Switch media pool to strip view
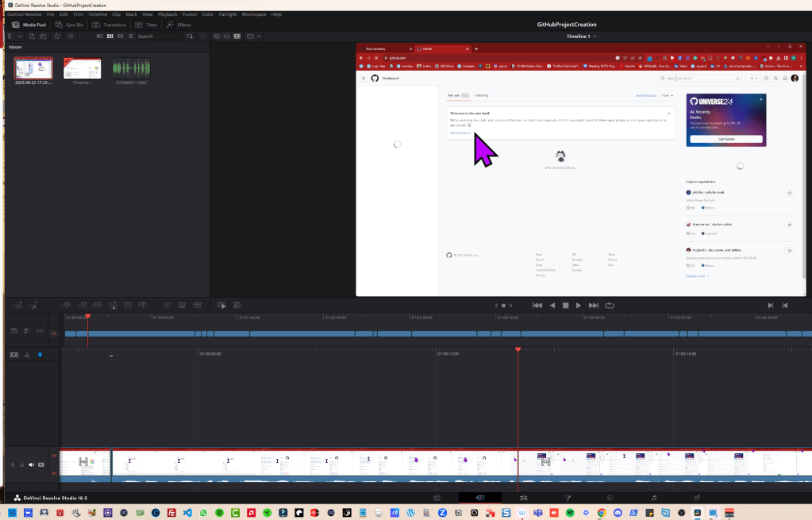 tap(120, 37)
